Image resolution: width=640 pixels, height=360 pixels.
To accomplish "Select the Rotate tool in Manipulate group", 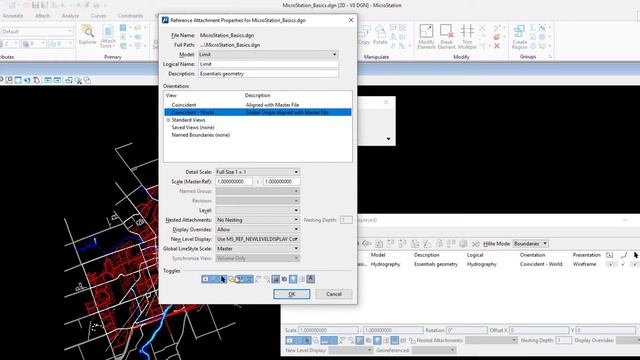I will tap(380, 35).
